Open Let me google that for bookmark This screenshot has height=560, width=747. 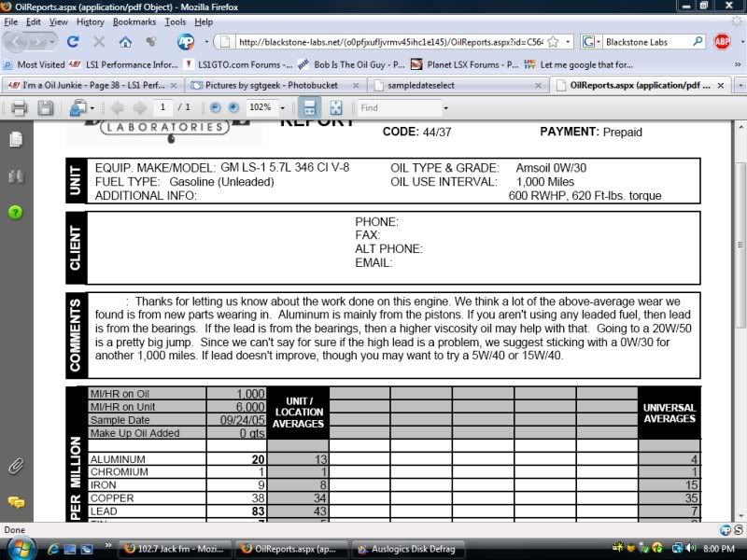(x=578, y=64)
